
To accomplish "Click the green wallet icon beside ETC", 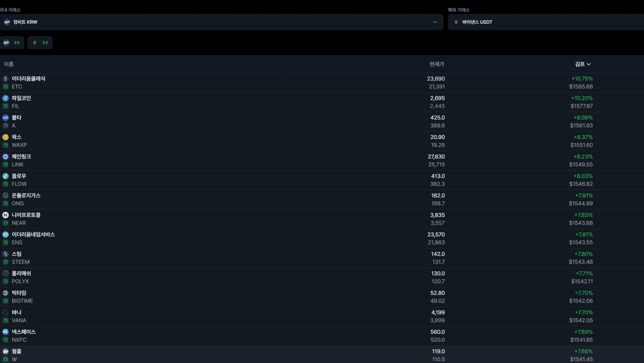I will tap(6, 87).
